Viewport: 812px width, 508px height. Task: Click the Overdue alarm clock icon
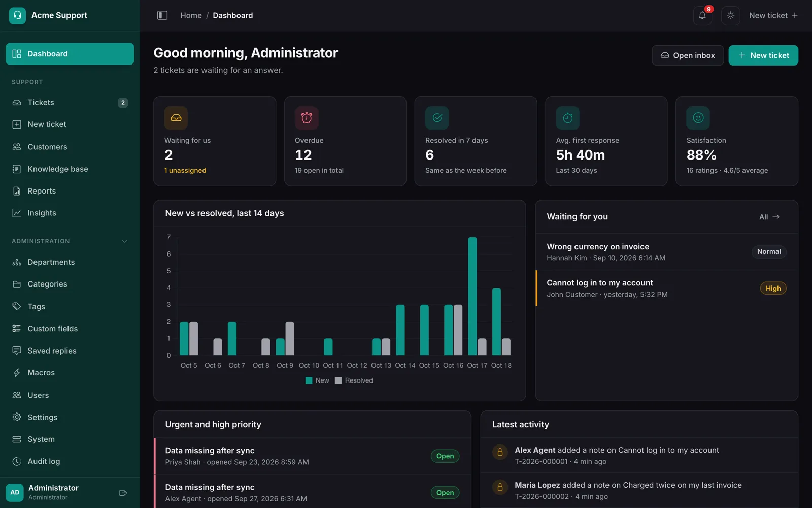[x=307, y=118]
